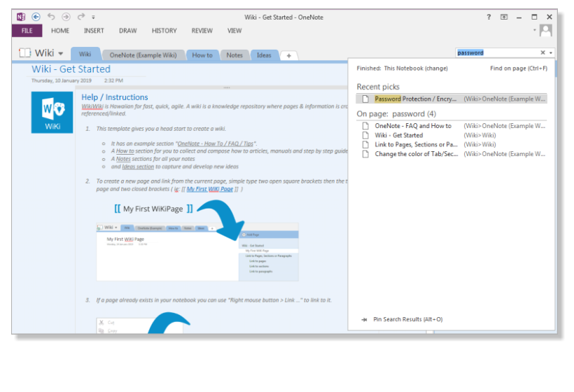
Task: Follow the My First WiKi Page hyperlink
Action: pyautogui.click(x=210, y=189)
